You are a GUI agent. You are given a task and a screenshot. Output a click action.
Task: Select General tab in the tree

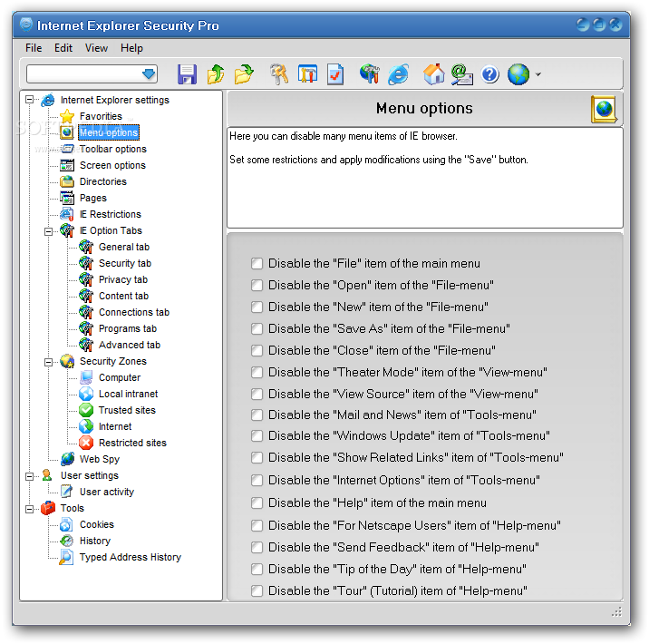pos(124,247)
